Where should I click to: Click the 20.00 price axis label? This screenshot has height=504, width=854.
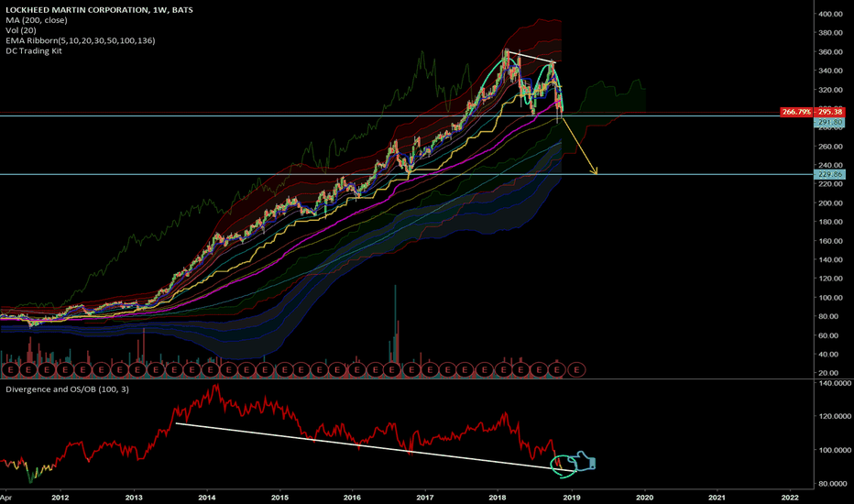coord(828,373)
